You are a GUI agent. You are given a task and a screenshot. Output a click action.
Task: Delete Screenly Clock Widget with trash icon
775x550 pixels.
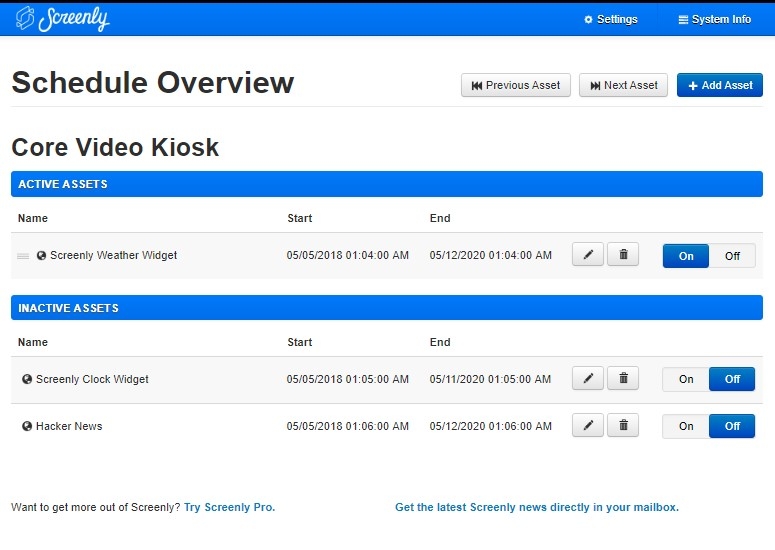point(623,378)
